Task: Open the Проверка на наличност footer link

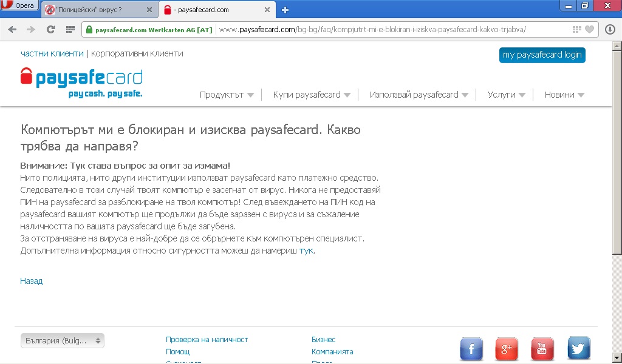Action: click(207, 340)
